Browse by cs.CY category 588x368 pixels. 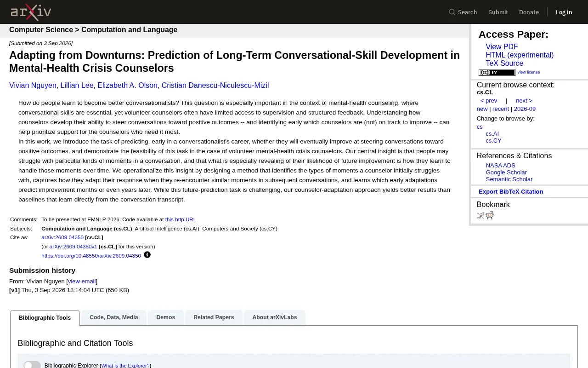[x=493, y=141]
